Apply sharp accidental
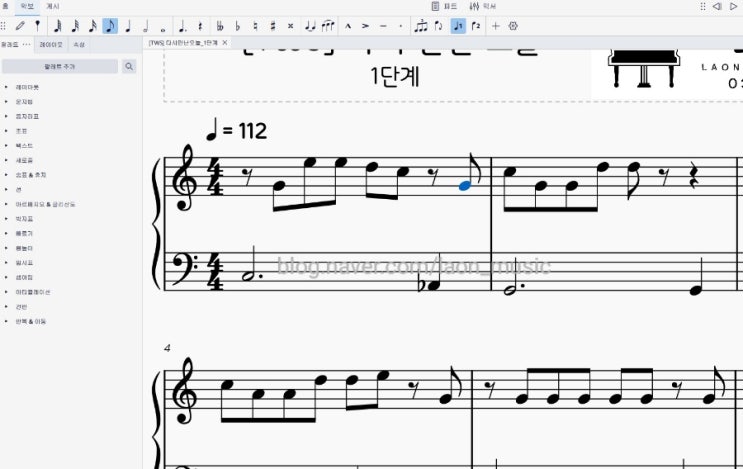This screenshot has height=469, width=743. coord(273,26)
